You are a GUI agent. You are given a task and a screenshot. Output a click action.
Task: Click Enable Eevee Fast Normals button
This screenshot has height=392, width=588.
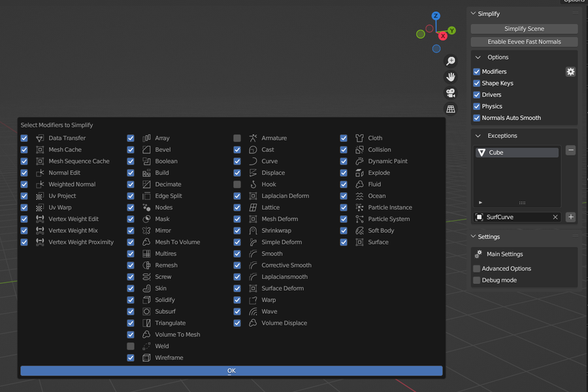[x=524, y=42]
